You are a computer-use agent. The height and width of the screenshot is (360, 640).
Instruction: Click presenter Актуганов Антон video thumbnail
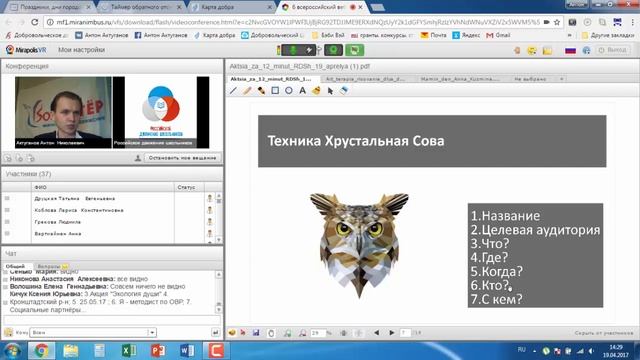point(63,112)
